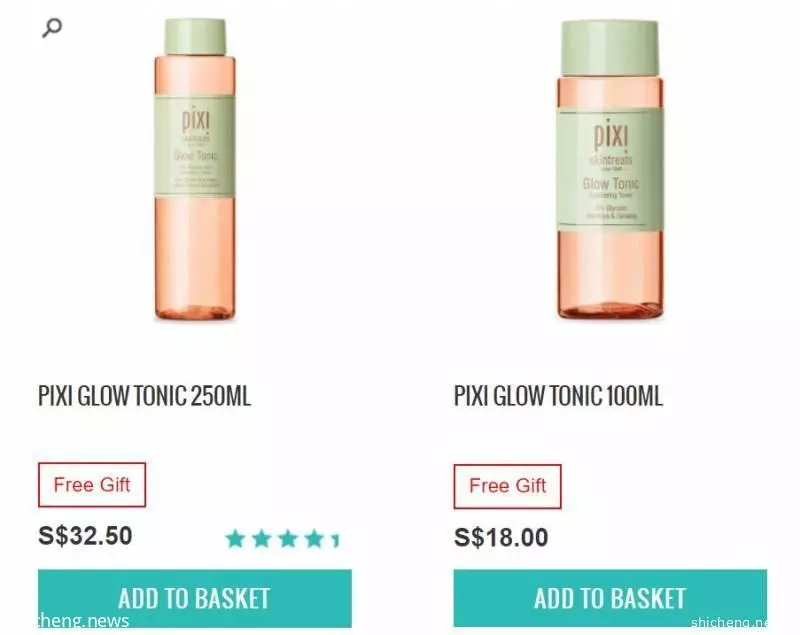Click Free Gift badge under 100ML tonic
The image size is (800, 635).
point(508,486)
